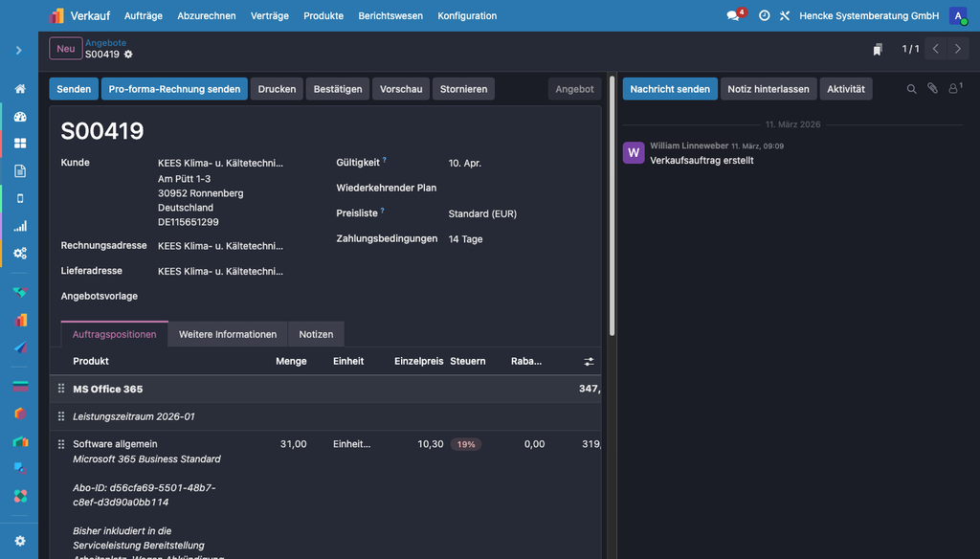Click the Angebote breadcrumb link

point(105,43)
